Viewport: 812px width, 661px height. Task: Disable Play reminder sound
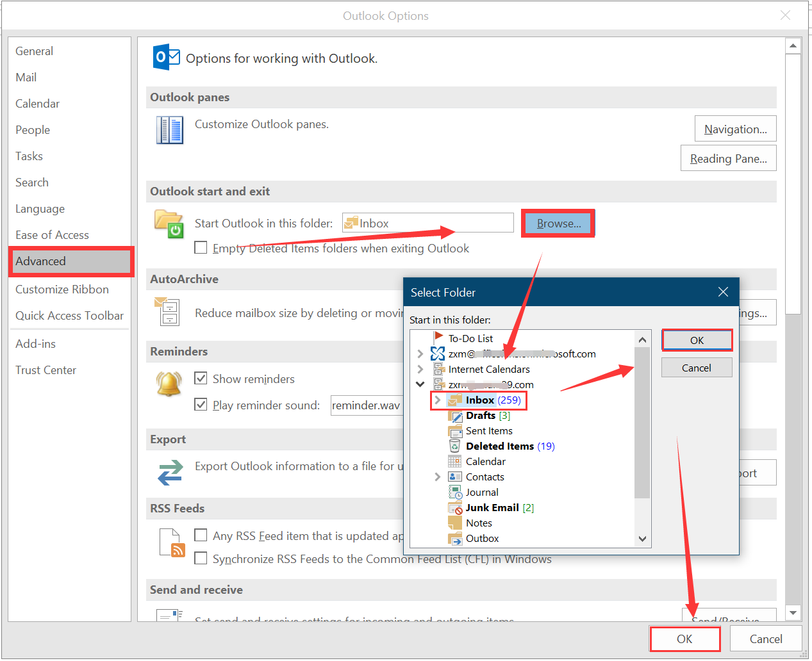click(x=201, y=404)
